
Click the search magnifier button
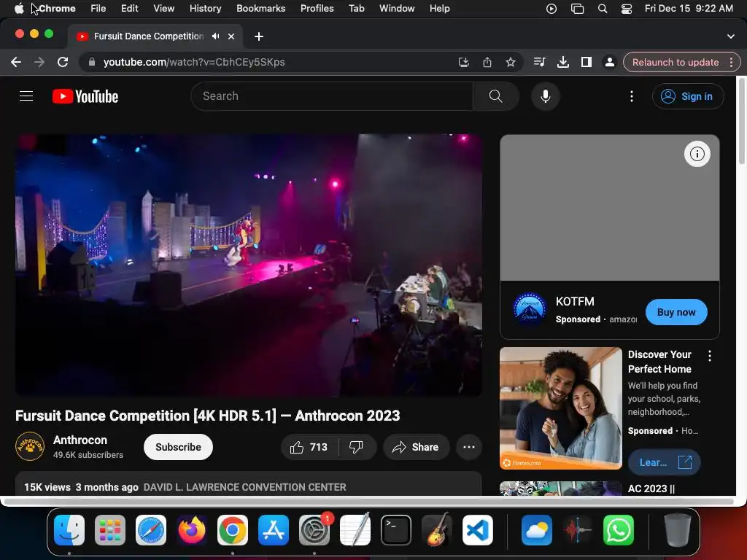tap(495, 96)
